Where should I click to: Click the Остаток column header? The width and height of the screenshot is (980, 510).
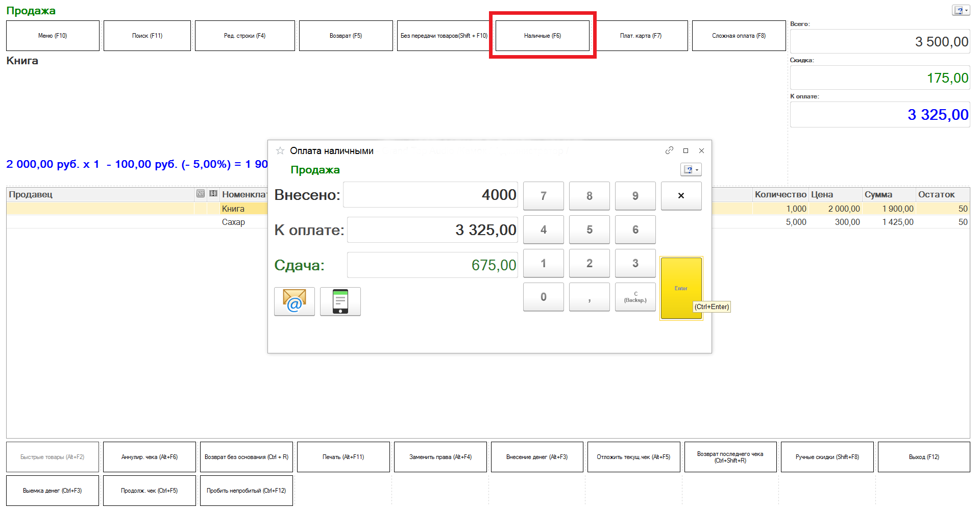click(943, 194)
